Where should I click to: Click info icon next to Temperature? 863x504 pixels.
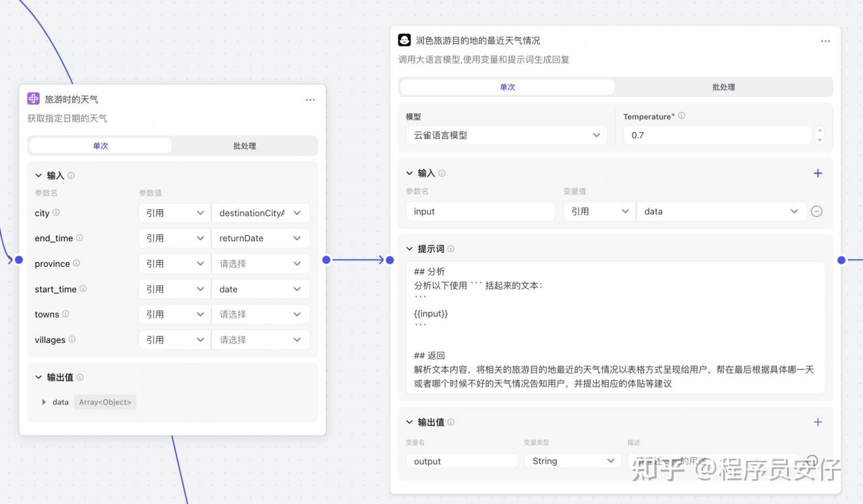click(682, 116)
